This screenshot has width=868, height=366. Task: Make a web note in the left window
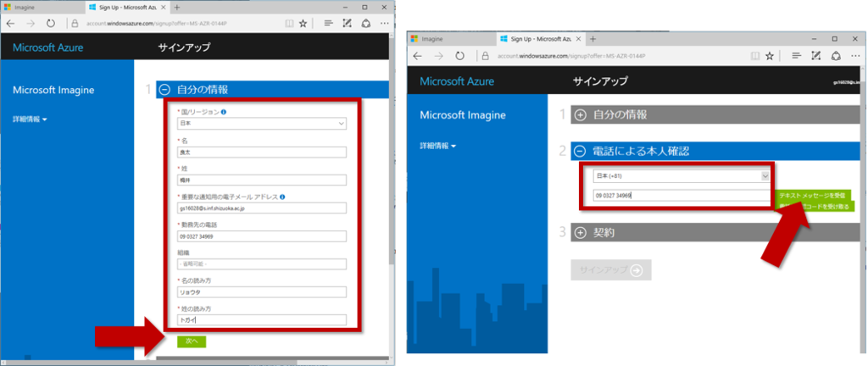tap(347, 24)
